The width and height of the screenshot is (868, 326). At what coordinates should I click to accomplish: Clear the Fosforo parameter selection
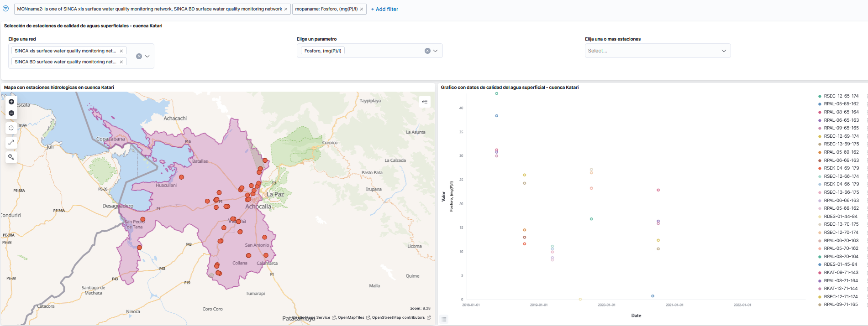click(x=427, y=51)
